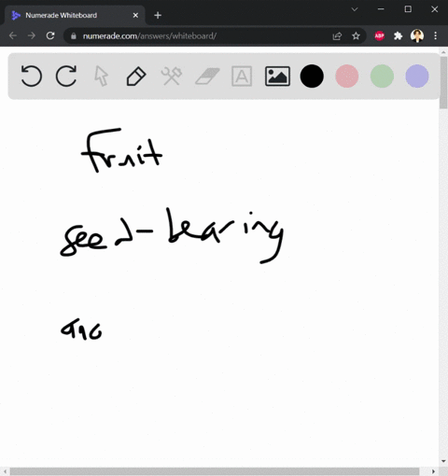The width and height of the screenshot is (448, 476).
Task: Select the pointer selection tool
Action: tap(101, 77)
